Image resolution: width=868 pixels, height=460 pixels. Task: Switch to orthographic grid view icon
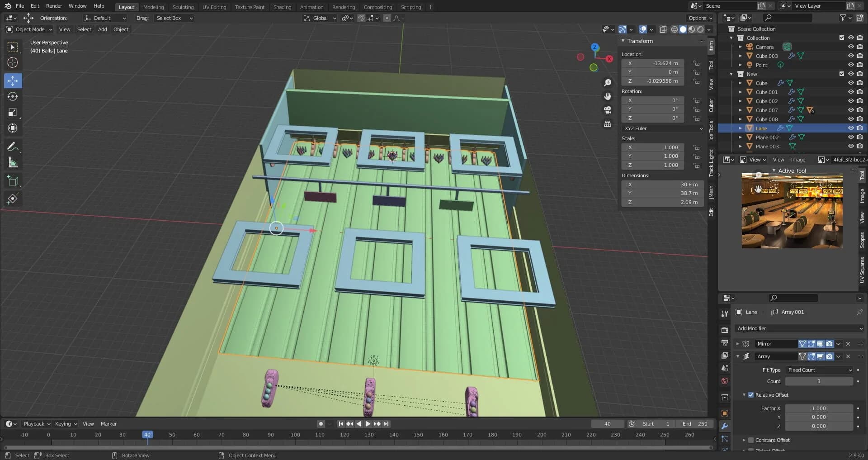608,124
